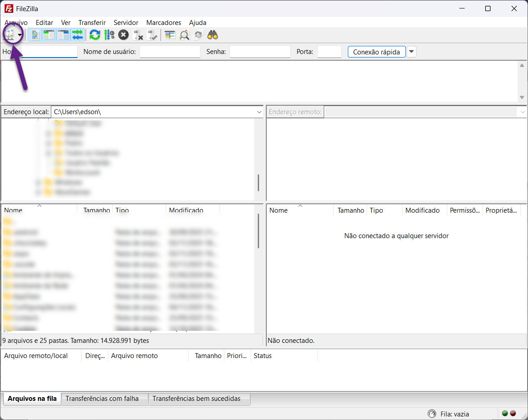Toggle the remote directory tree view
This screenshot has height=420, width=528.
tap(63, 35)
